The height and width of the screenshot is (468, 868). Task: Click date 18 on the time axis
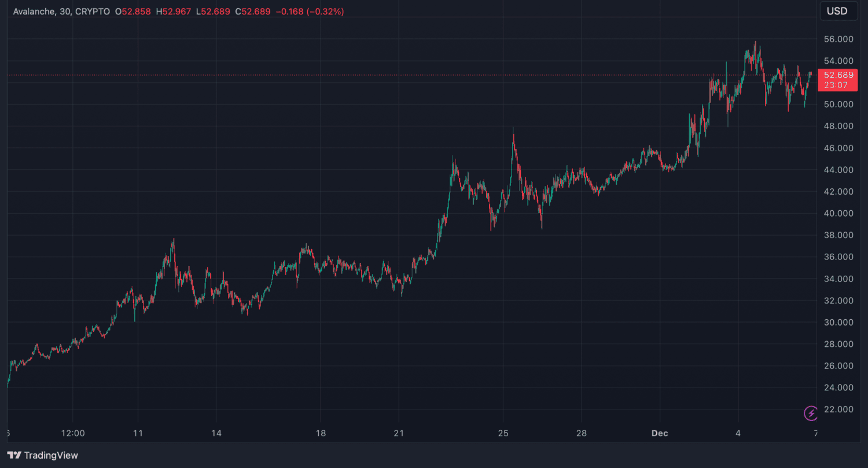(x=321, y=433)
